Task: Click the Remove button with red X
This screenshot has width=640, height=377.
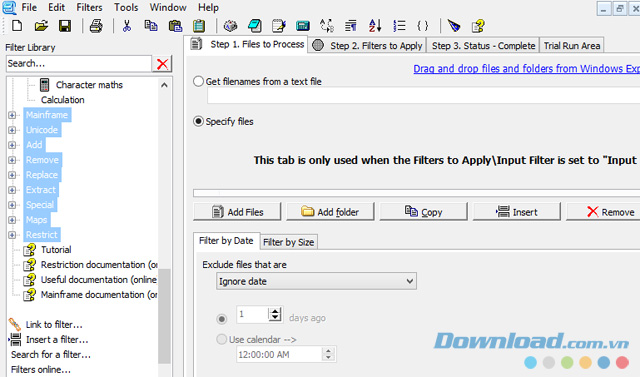Action: (x=604, y=212)
